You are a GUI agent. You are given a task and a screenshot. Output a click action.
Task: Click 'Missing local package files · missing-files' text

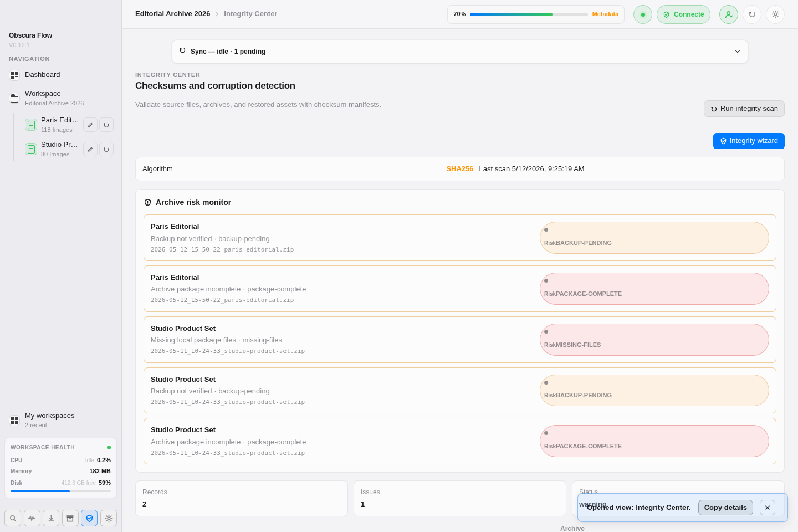coord(216,340)
